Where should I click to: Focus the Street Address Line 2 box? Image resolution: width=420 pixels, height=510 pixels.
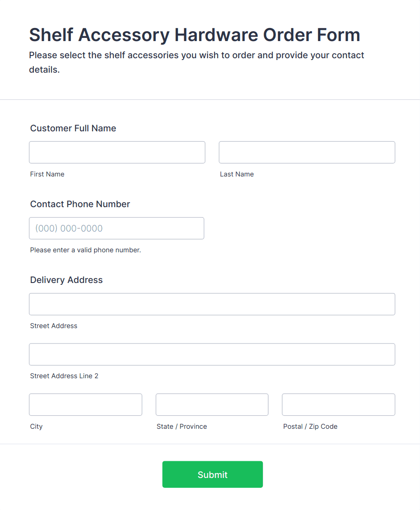point(212,354)
